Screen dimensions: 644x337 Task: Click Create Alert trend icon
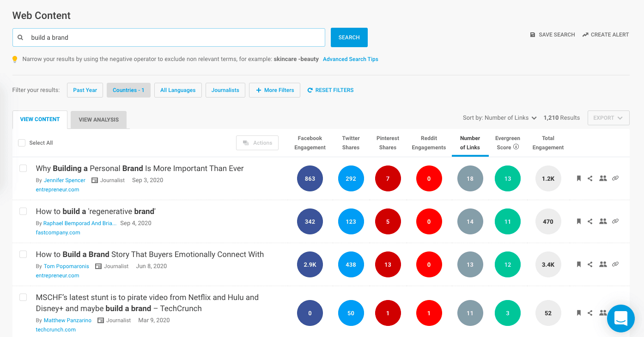(585, 35)
